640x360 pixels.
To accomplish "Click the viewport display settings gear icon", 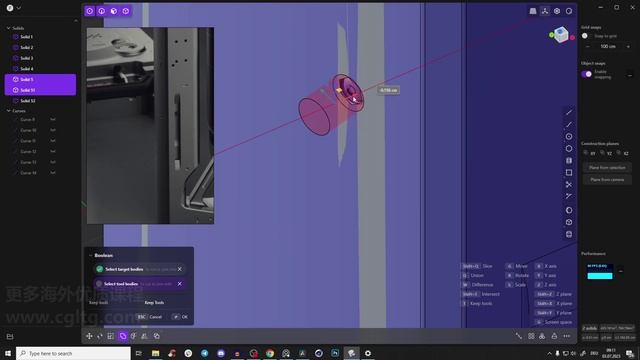I will point(557,11).
